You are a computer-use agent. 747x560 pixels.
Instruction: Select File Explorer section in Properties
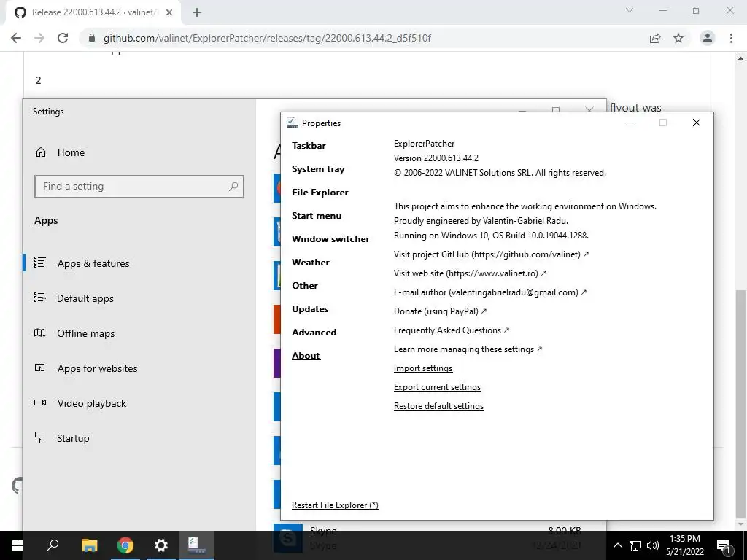320,192
